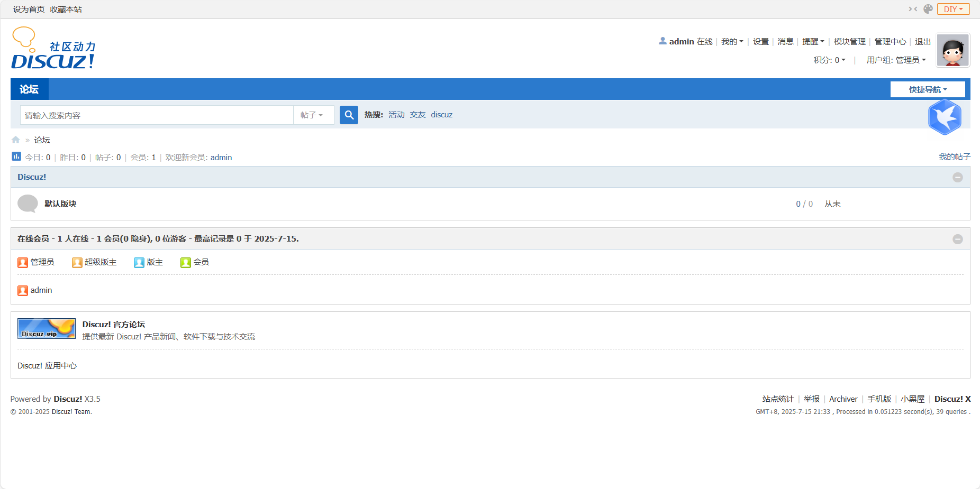
Task: Open the DIY dropdown
Action: pyautogui.click(x=953, y=9)
